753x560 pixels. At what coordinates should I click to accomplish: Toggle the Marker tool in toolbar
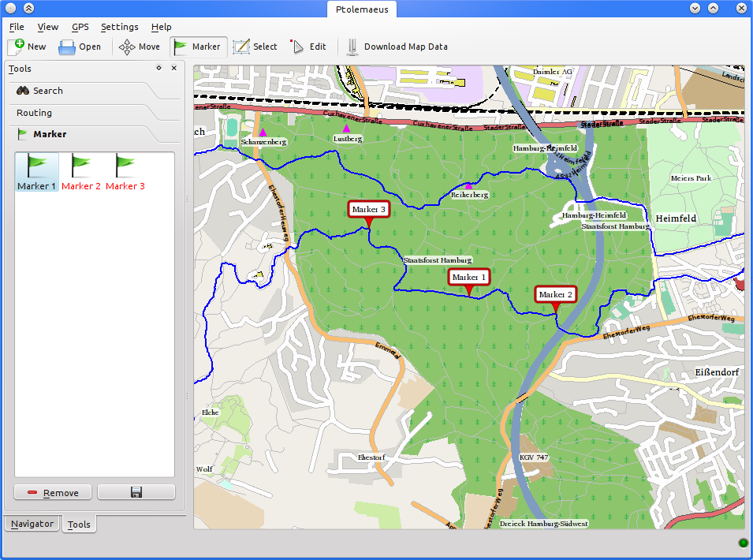(x=198, y=47)
